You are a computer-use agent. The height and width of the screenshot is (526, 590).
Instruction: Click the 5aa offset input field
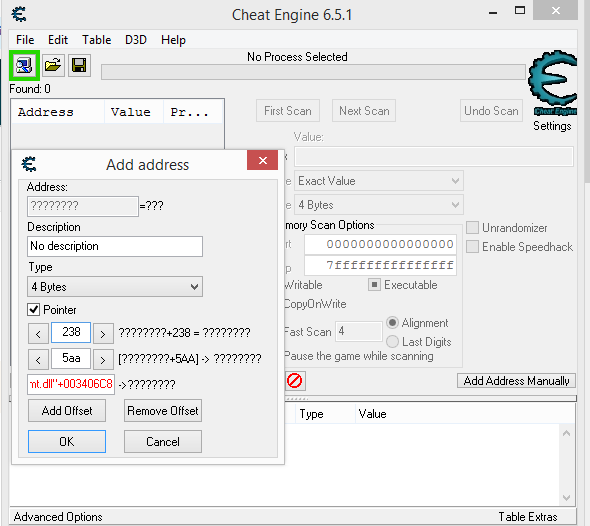click(71, 358)
